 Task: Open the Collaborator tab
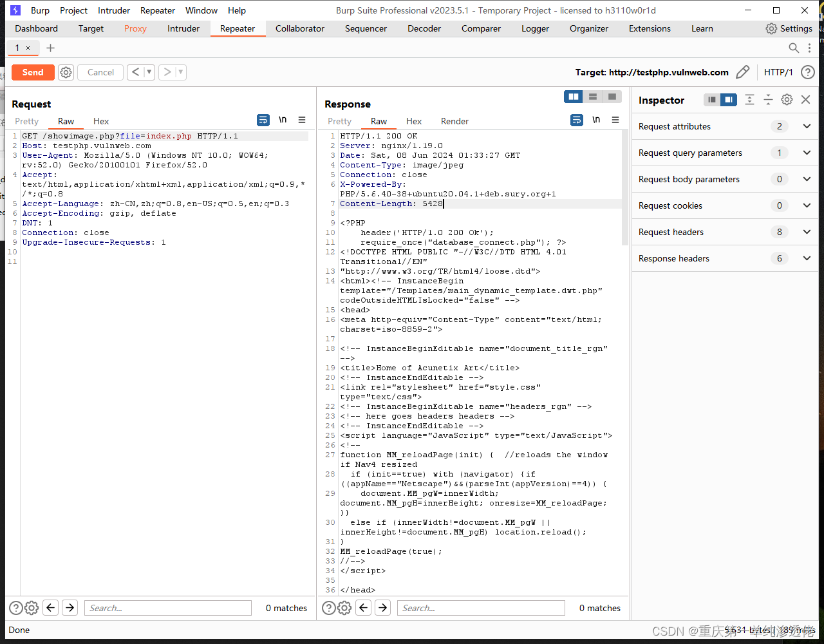point(300,28)
